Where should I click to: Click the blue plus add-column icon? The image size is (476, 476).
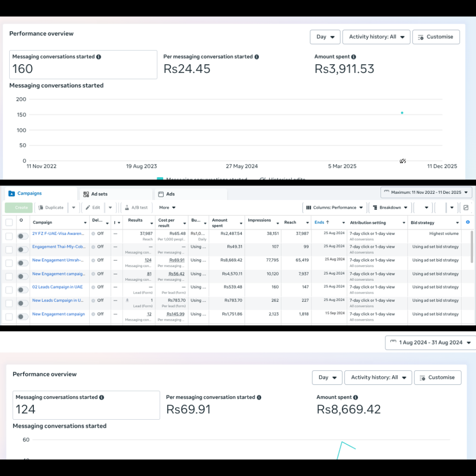pyautogui.click(x=468, y=223)
